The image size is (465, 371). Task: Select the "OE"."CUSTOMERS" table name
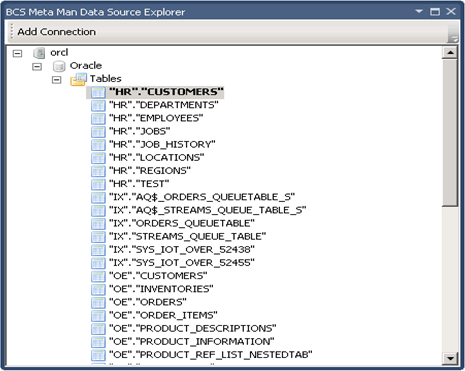158,276
